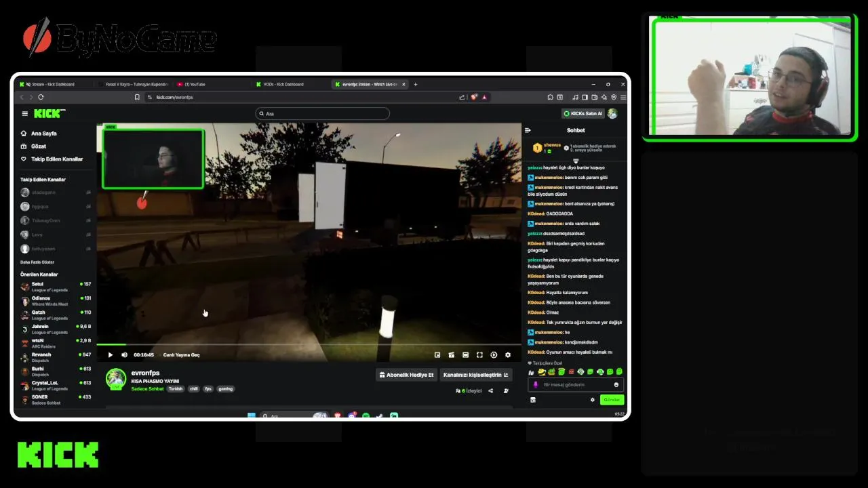The width and height of the screenshot is (868, 488).
Task: Open recommended channel Crystal_LoL
Action: tap(56, 386)
